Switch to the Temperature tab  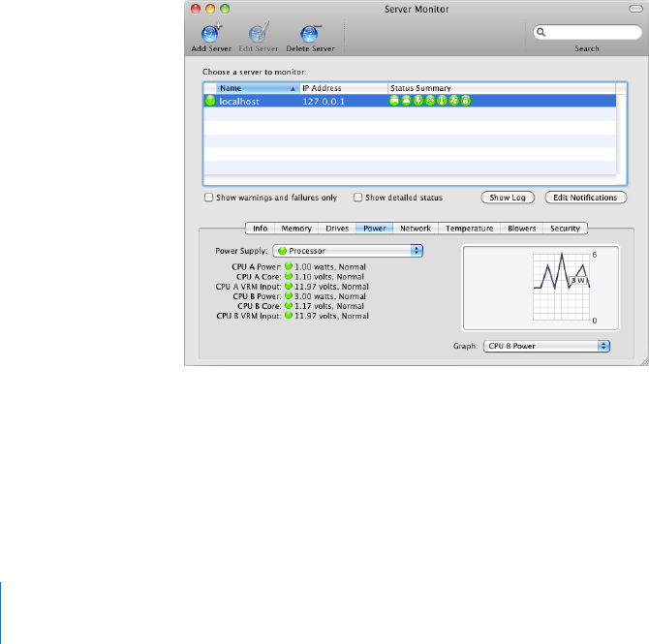pos(470,229)
